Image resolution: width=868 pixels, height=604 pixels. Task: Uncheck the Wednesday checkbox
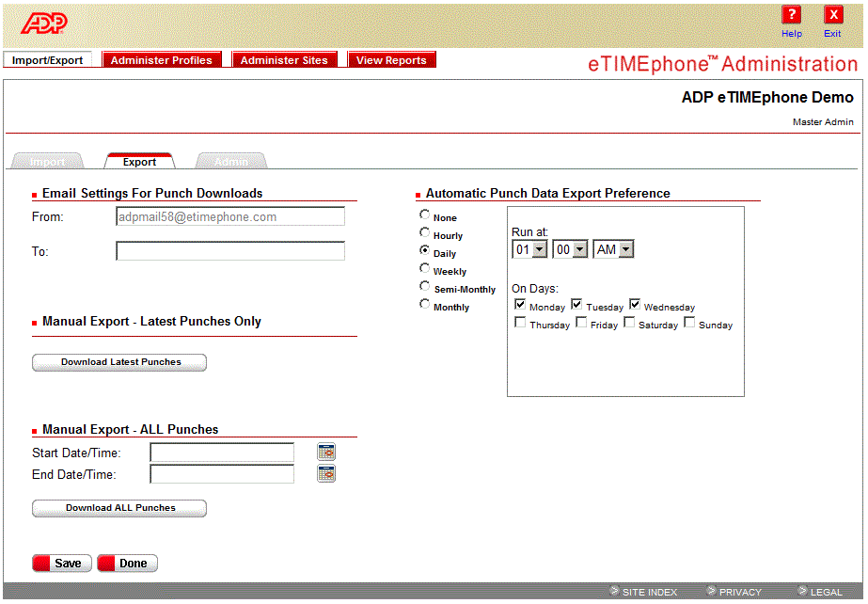pyautogui.click(x=635, y=304)
